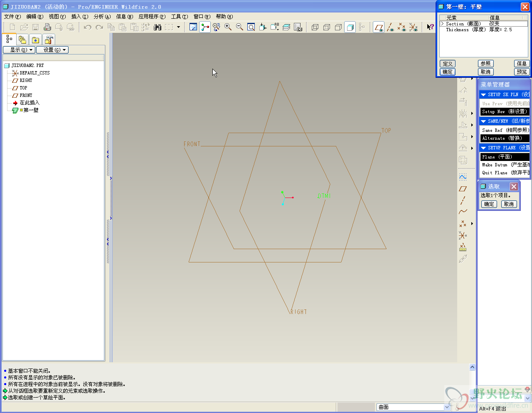
Task: Click the Open file folder icon
Action: tap(24, 27)
